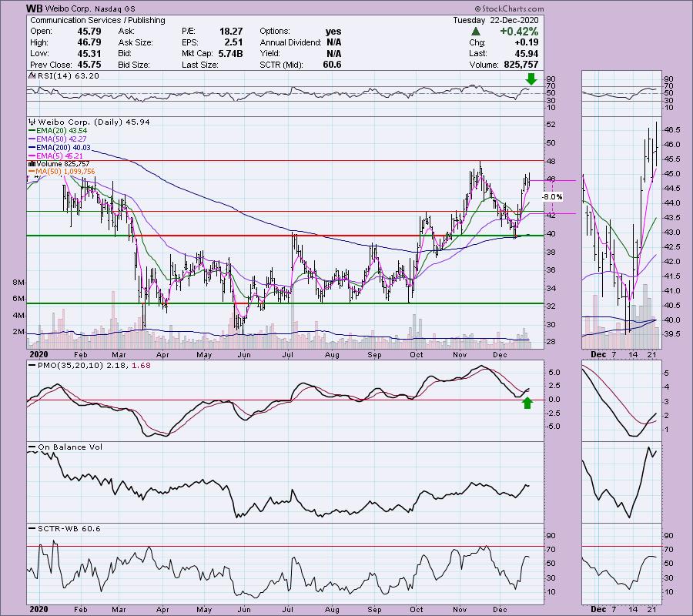693x616 pixels.
Task: Click the Annual Dividend label
Action: 290,42
